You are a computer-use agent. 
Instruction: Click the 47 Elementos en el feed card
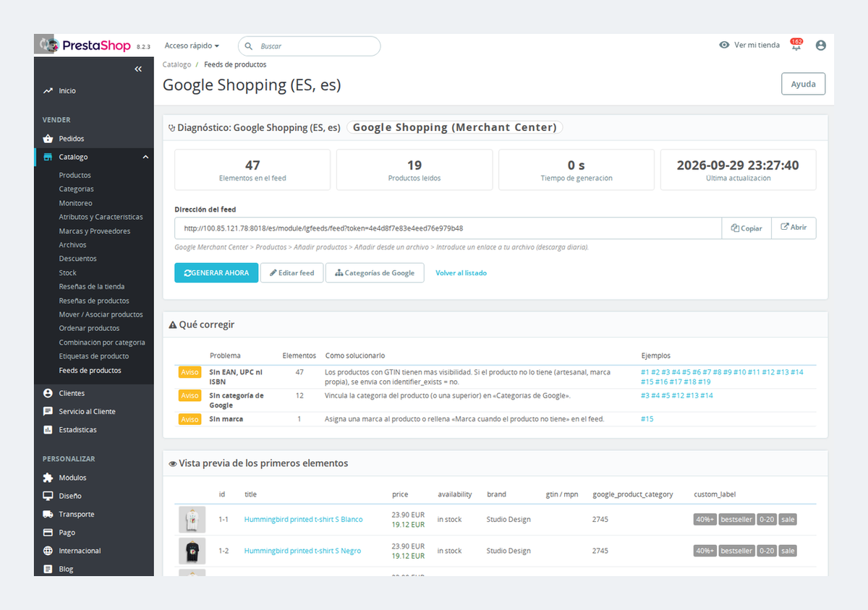(x=252, y=170)
